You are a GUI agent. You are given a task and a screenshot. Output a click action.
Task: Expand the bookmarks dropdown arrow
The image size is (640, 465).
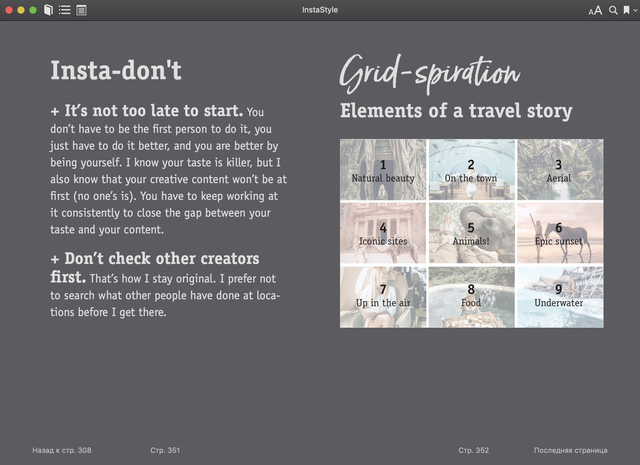[634, 10]
